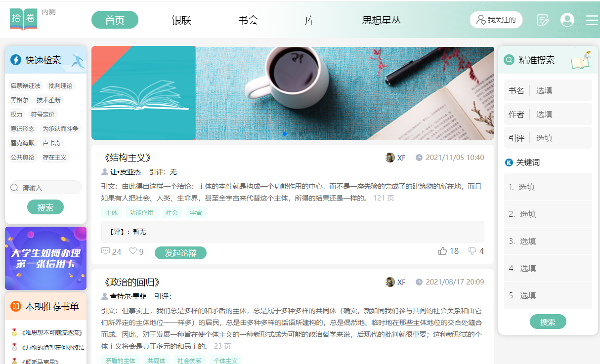This screenshot has width=600, height=364.
Task: Click the 我关注的 button
Action: pos(496,20)
